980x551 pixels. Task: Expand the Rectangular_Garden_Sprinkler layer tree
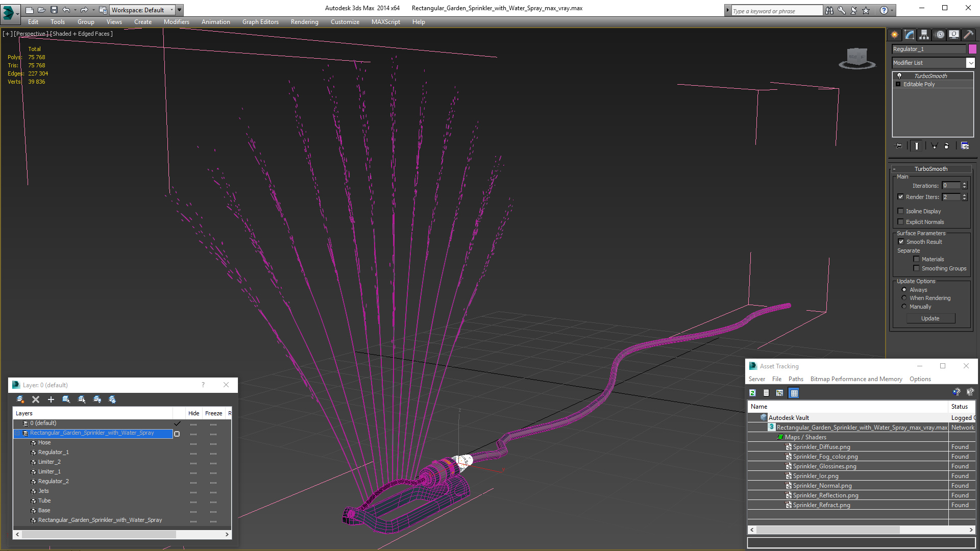pos(15,433)
